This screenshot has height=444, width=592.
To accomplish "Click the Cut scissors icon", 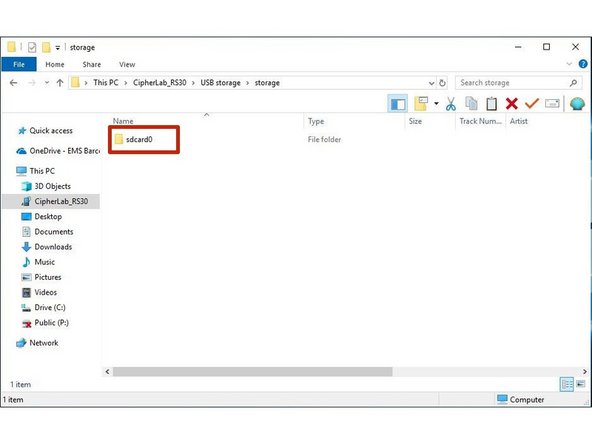I will (x=451, y=103).
